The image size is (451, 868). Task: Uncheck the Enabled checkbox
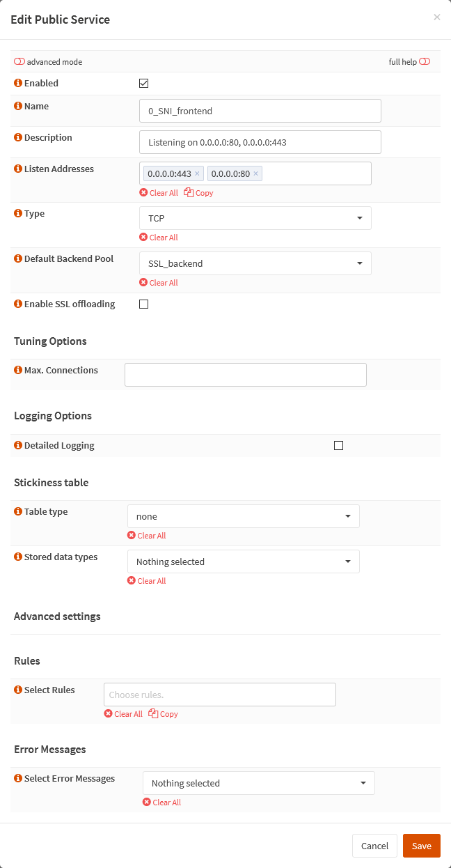144,84
